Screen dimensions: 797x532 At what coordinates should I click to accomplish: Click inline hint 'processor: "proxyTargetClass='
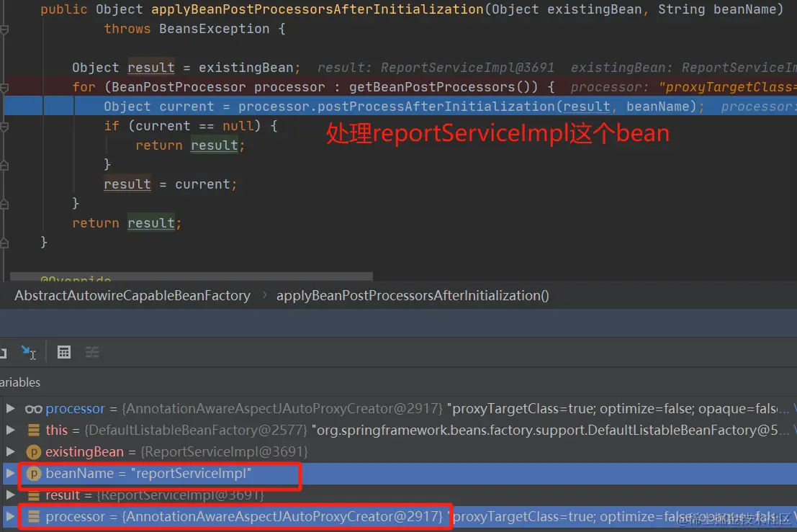(684, 87)
